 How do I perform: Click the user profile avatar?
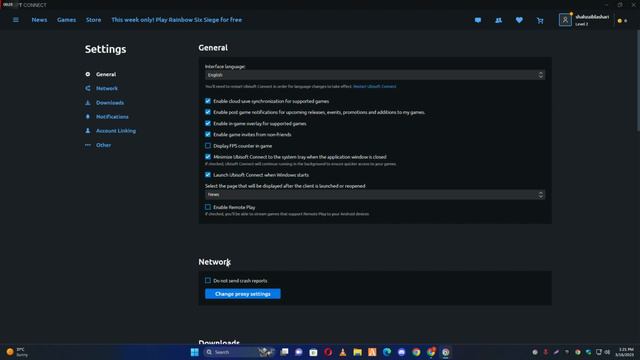[x=565, y=20]
